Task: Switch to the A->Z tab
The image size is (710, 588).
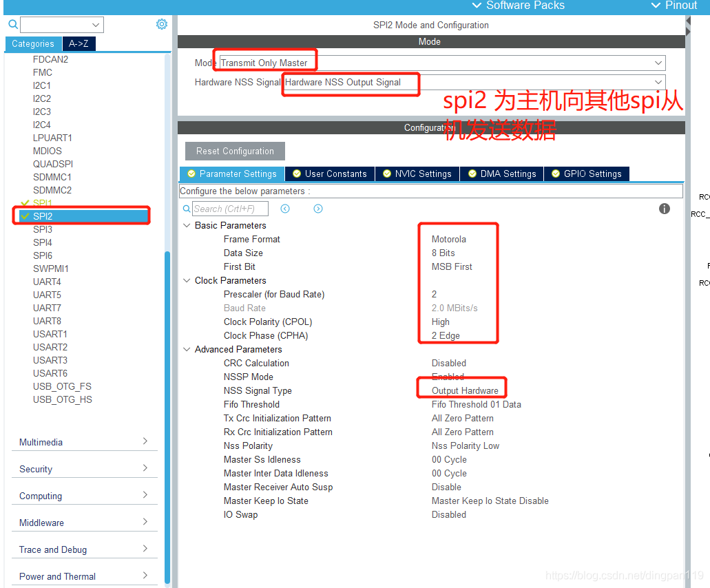Action: point(78,43)
